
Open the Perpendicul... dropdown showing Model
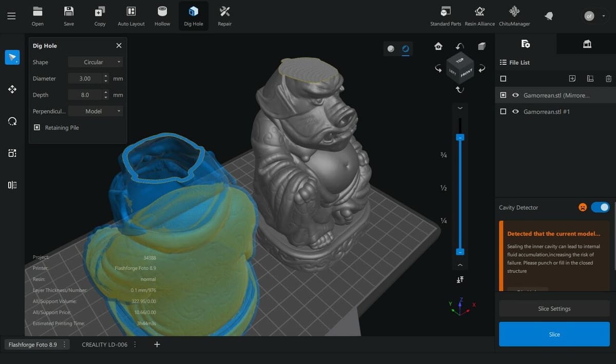(x=95, y=111)
